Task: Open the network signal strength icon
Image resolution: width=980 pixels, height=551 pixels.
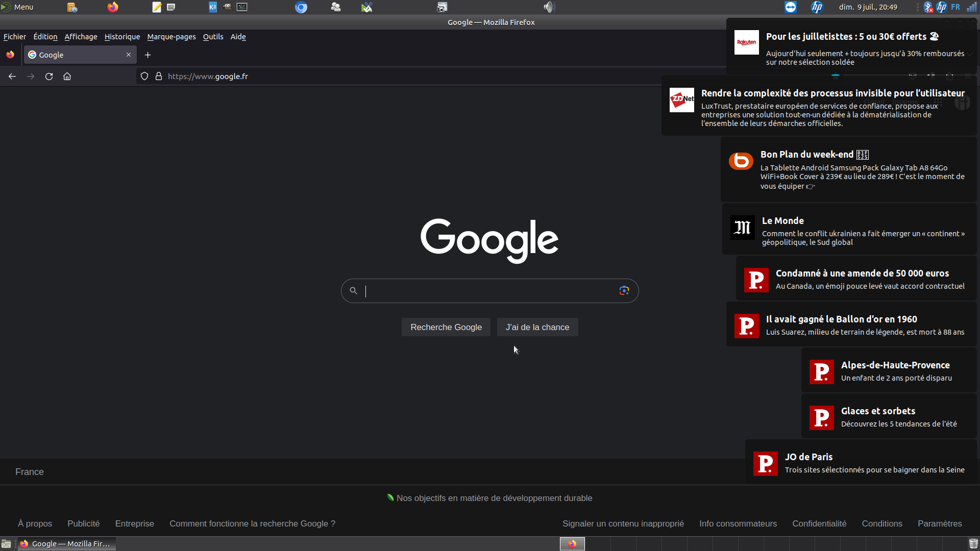Action: click(x=972, y=7)
